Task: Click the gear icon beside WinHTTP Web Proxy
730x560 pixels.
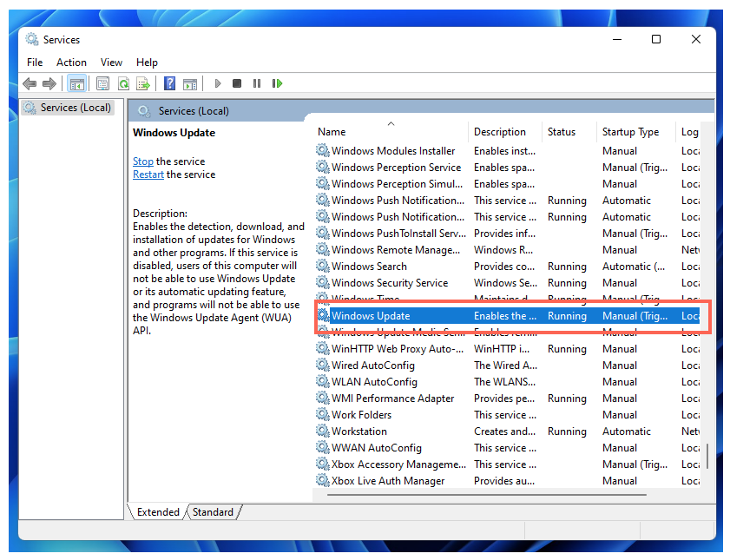Action: 322,349
